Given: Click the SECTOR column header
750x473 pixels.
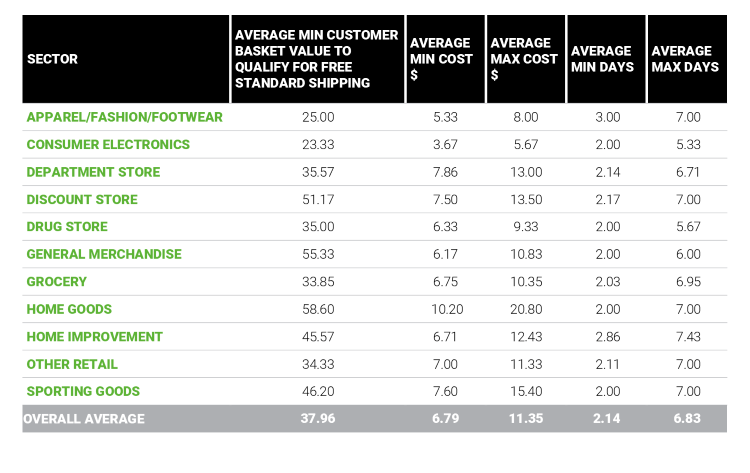Looking at the screenshot, I should (x=52, y=59).
